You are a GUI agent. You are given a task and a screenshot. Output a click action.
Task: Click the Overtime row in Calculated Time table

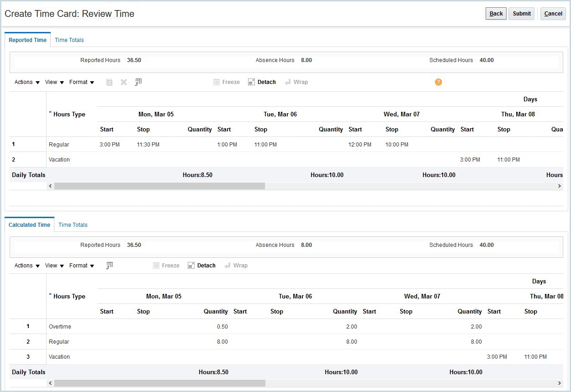coord(60,326)
